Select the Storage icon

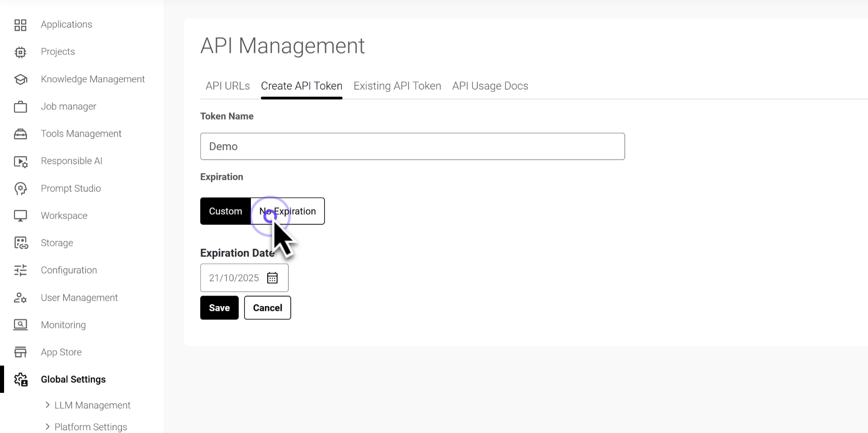coord(20,243)
